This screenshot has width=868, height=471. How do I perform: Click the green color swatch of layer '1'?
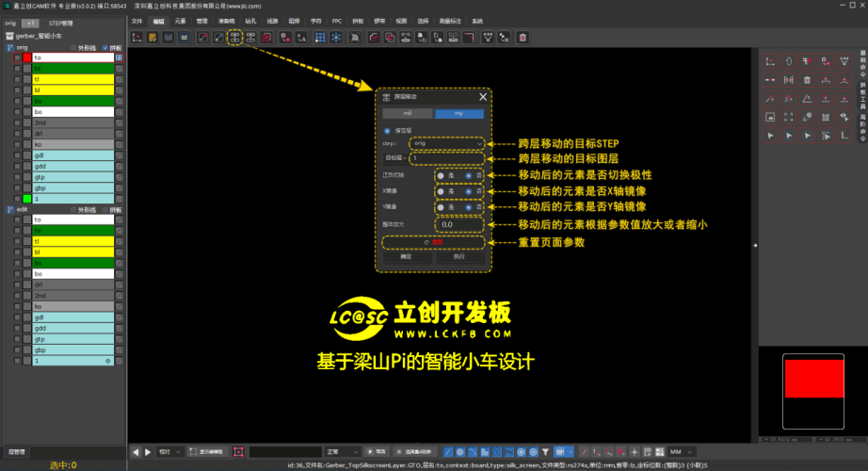coord(27,199)
